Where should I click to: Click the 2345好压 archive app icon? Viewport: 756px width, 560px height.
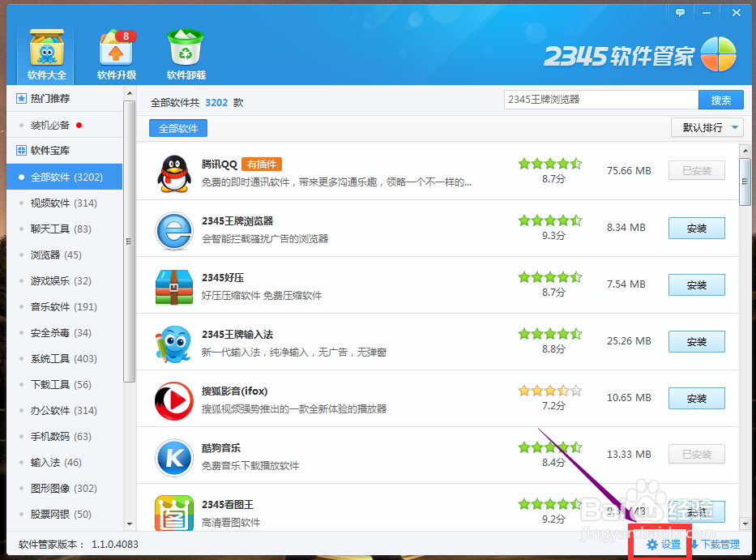click(173, 284)
